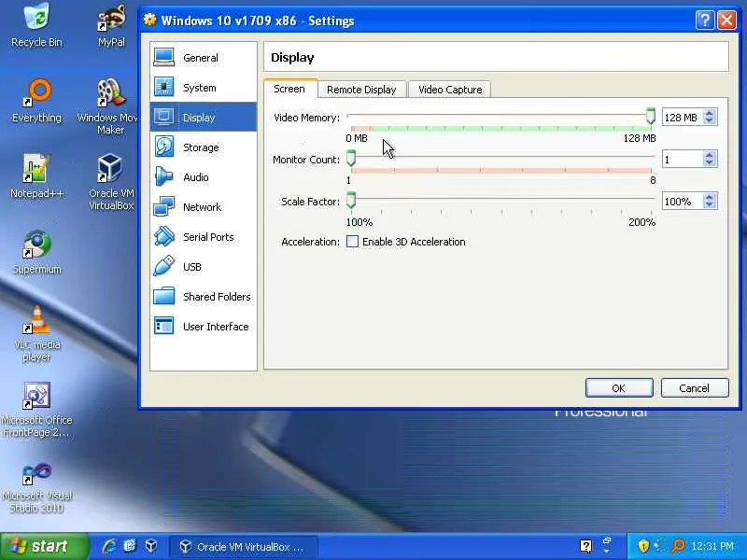The width and height of the screenshot is (747, 560).
Task: Click the security shield tray icon
Action: (643, 546)
